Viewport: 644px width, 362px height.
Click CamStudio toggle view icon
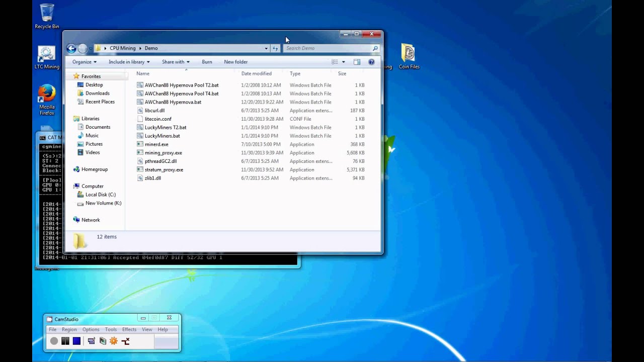(91, 341)
